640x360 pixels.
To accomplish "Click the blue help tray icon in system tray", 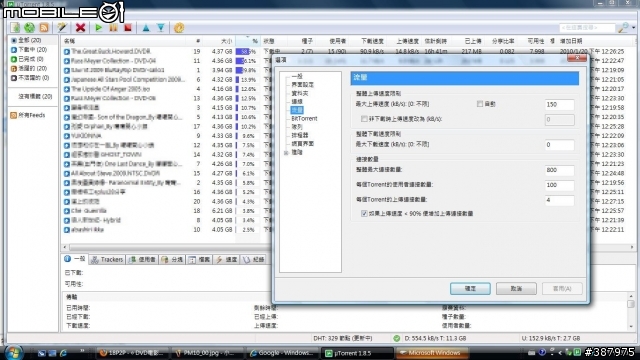I will [542, 352].
